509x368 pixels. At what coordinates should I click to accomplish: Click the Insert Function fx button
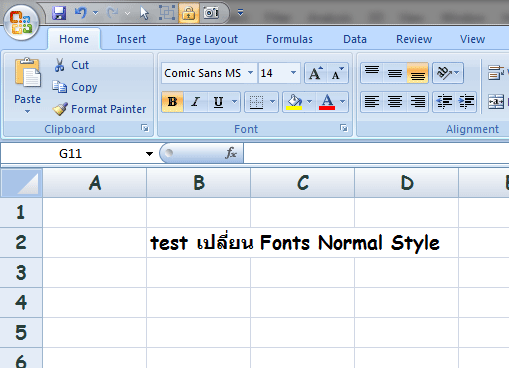[x=231, y=153]
